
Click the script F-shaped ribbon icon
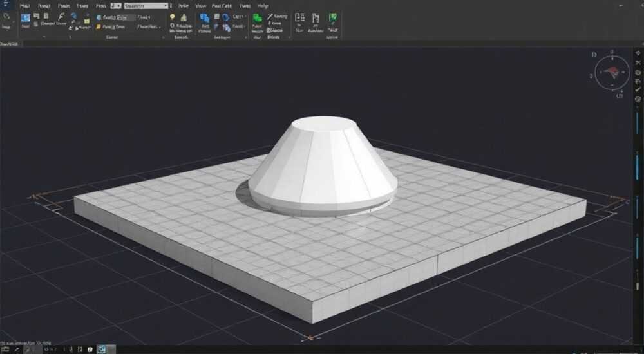click(61, 17)
